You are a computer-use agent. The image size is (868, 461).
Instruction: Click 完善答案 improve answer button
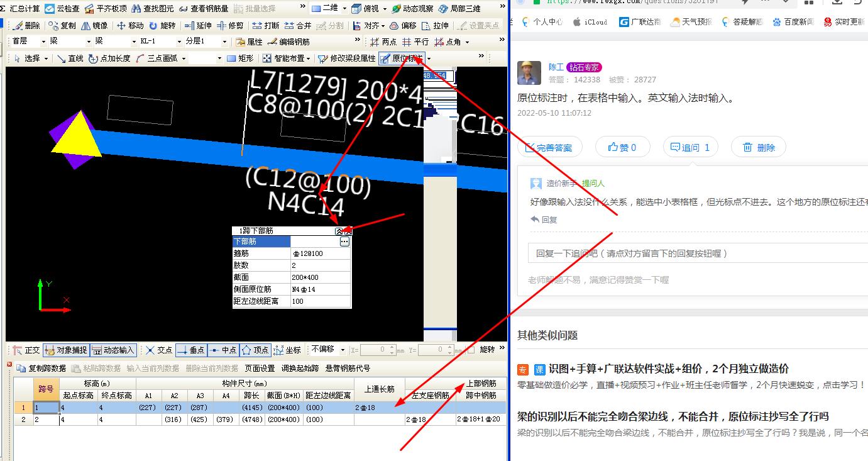549,147
